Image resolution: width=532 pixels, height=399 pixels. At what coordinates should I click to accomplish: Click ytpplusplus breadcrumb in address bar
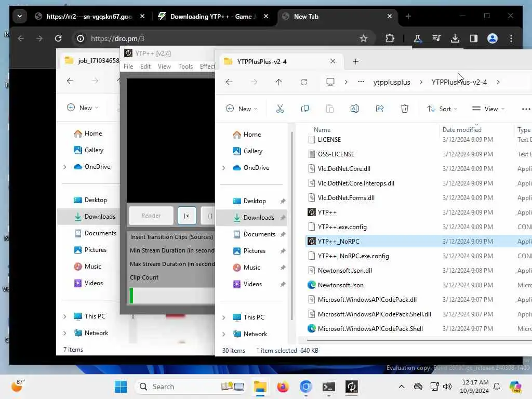(392, 82)
